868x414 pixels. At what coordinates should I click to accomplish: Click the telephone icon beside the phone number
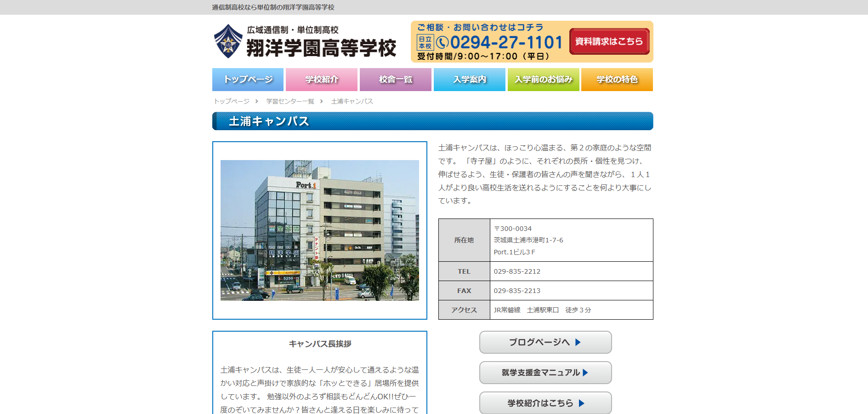pyautogui.click(x=442, y=43)
